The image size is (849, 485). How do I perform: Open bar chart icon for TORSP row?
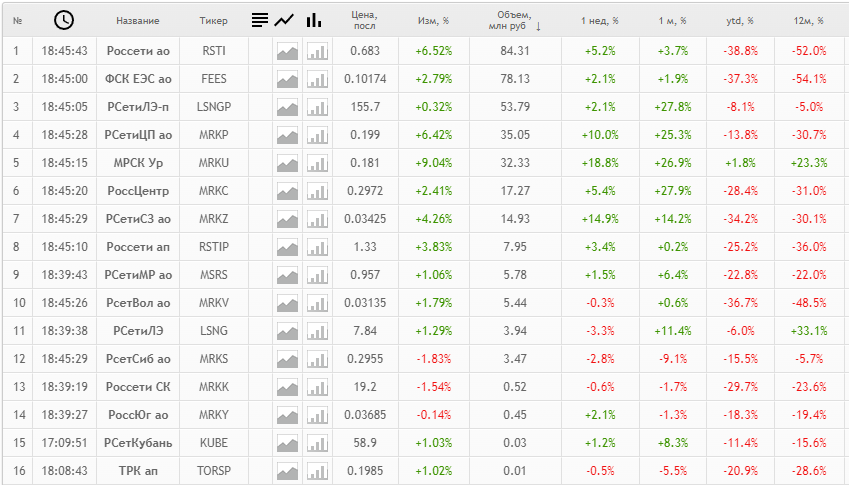(317, 471)
